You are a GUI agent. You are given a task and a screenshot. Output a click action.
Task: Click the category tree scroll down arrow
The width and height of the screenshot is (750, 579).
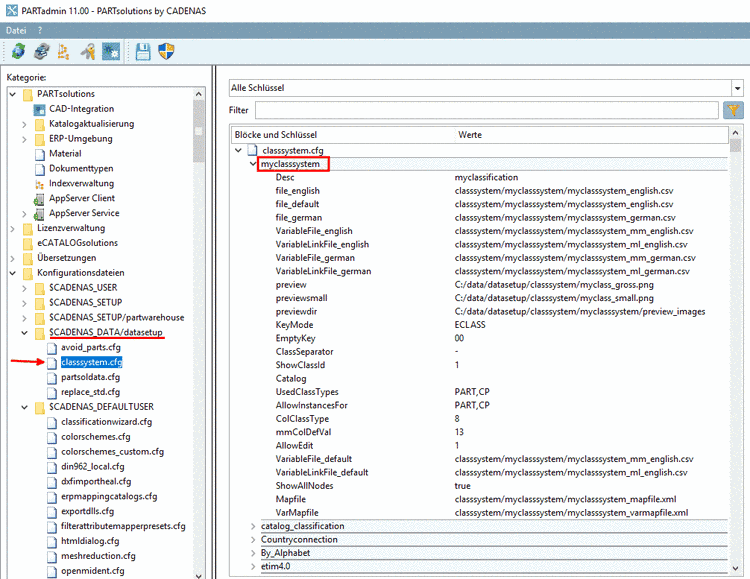[199, 575]
